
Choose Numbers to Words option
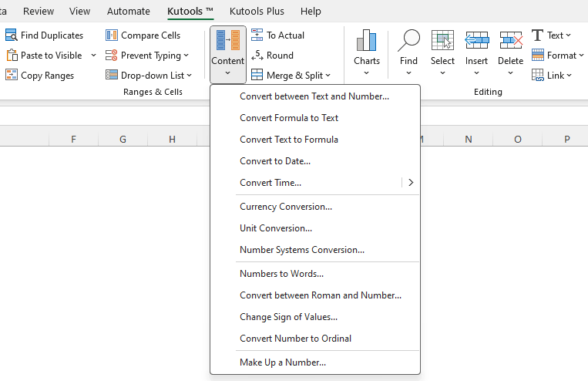click(281, 274)
